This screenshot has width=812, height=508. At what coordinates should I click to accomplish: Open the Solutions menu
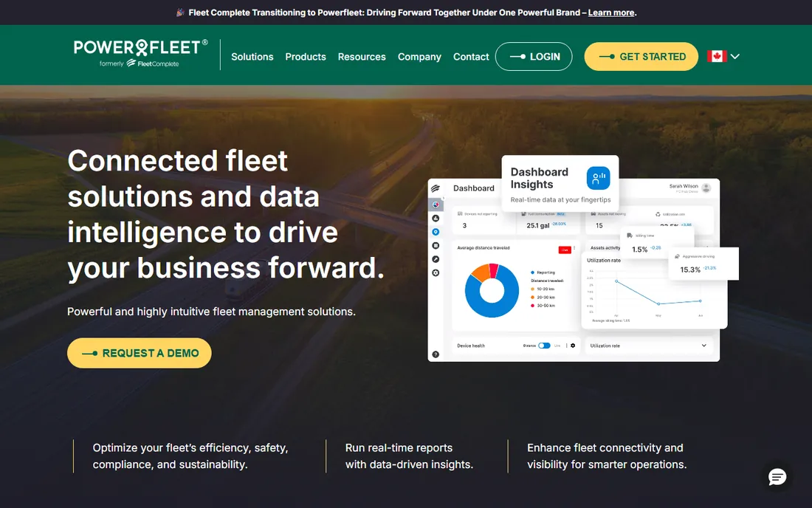252,56
